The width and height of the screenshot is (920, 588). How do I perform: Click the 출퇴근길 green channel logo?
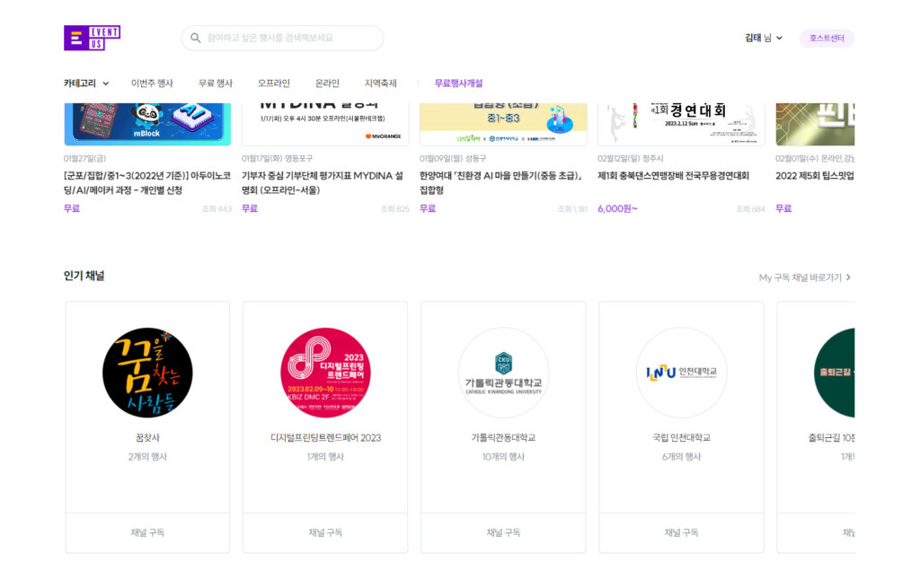click(x=835, y=373)
